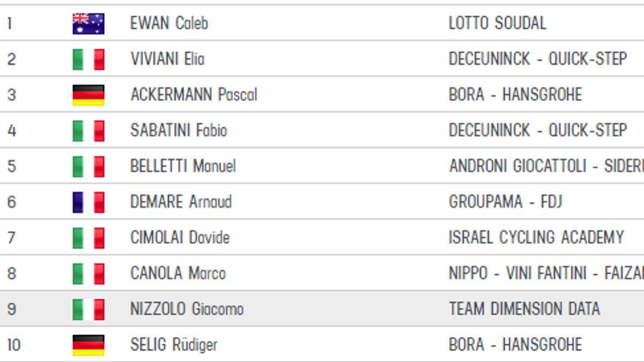Click the French flag beside Demare Arnaud
The width and height of the screenshot is (644, 362).
pos(89,202)
